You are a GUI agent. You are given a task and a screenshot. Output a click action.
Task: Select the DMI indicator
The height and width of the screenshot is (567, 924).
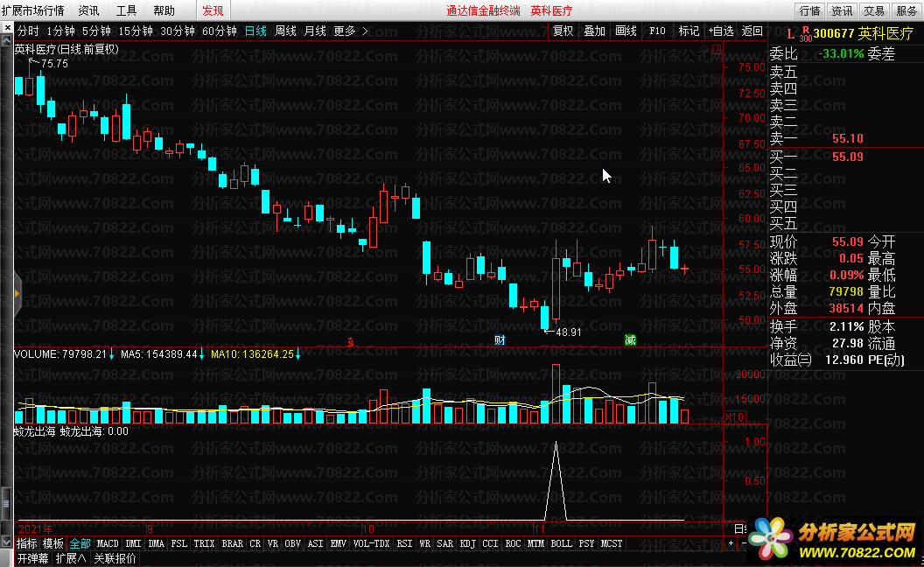pos(134,543)
